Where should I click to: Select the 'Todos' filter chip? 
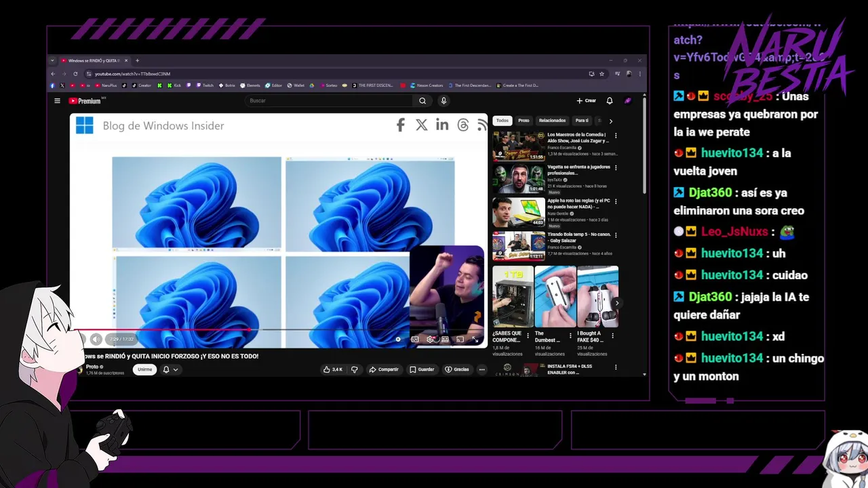click(x=502, y=121)
